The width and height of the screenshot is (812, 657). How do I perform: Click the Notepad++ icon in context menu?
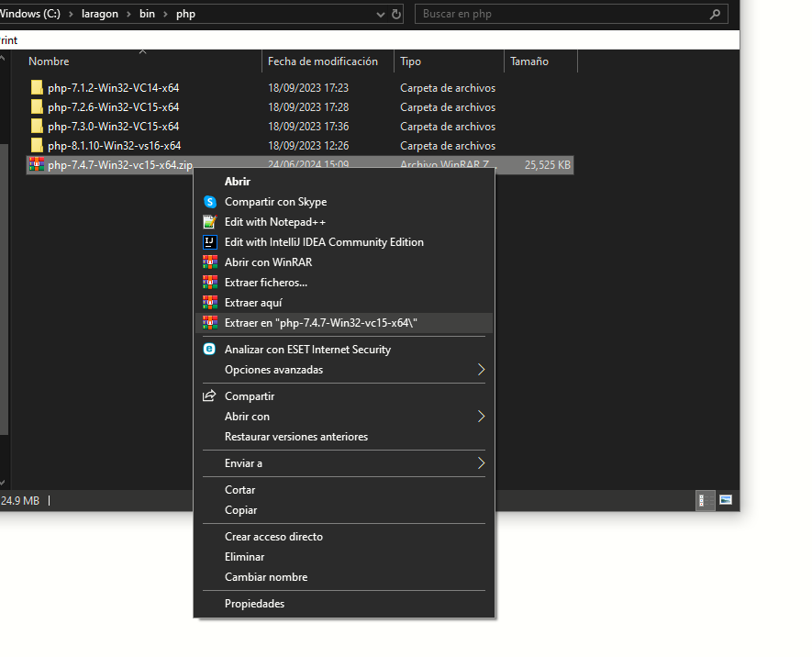pos(210,221)
